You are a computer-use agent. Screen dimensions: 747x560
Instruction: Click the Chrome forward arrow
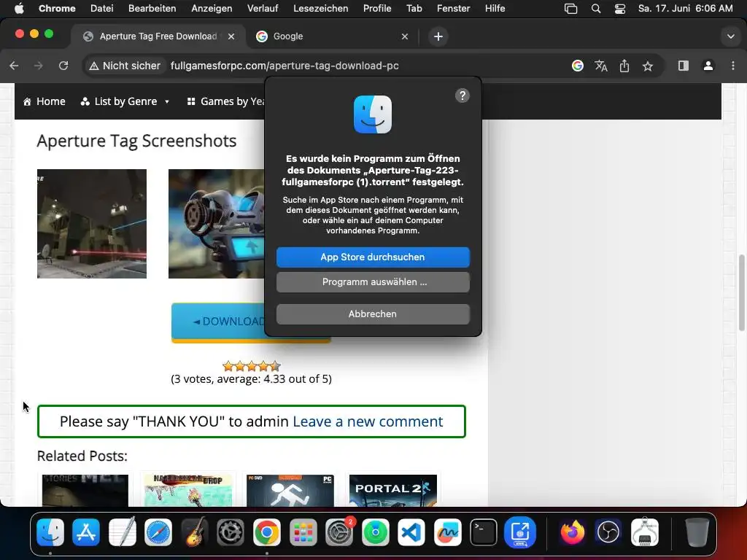coord(39,66)
